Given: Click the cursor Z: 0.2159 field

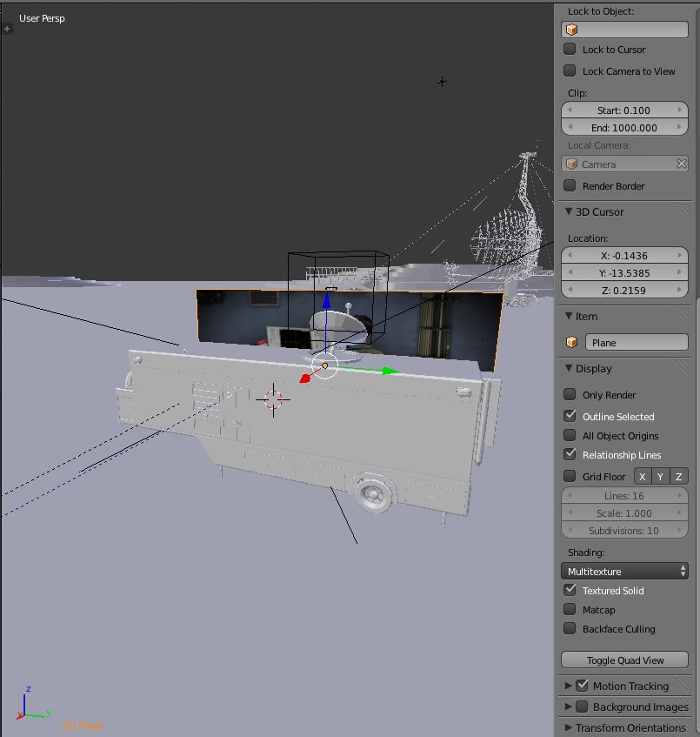Looking at the screenshot, I should (624, 290).
